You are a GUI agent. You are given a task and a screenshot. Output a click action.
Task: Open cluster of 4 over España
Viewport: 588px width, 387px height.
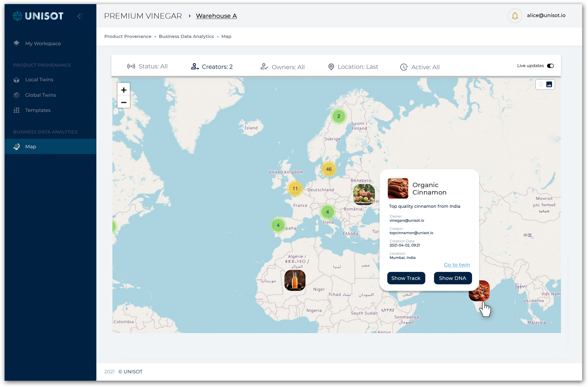click(278, 225)
